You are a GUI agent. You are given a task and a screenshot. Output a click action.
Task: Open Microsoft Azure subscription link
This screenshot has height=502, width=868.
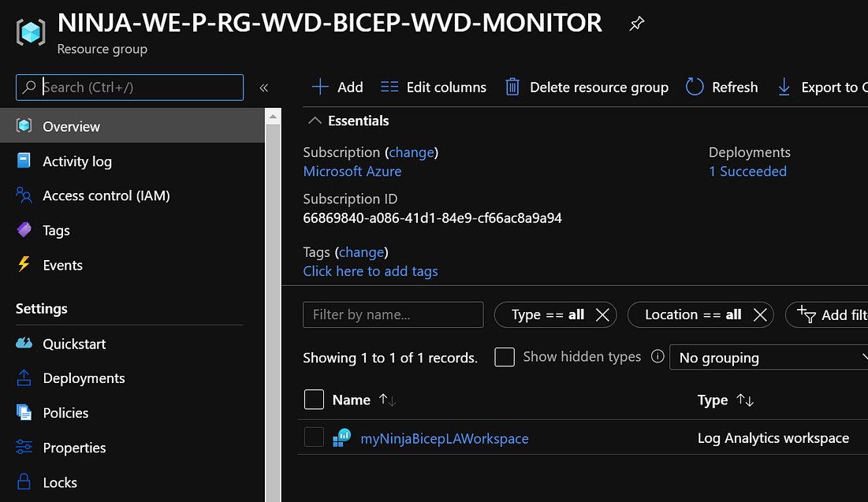point(352,171)
